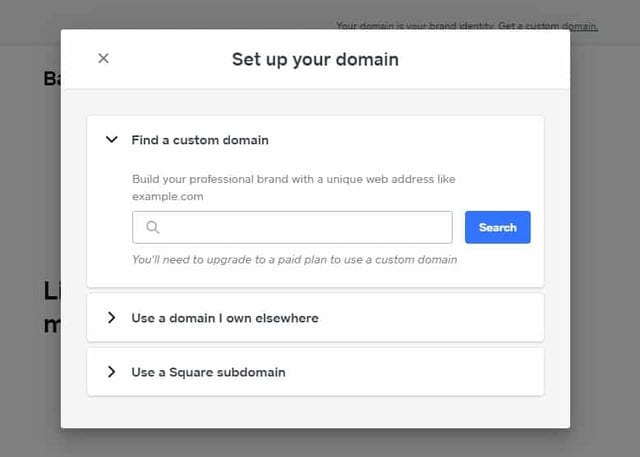
Task: Click the Build your professional brand description
Action: (x=293, y=188)
